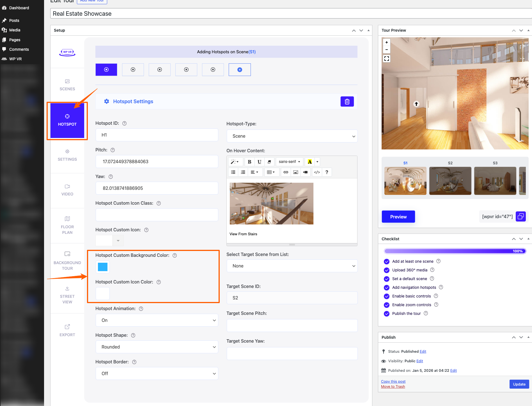532x406 pixels.
Task: Open the Hotspot Custom Background Color picker
Action: coord(102,267)
